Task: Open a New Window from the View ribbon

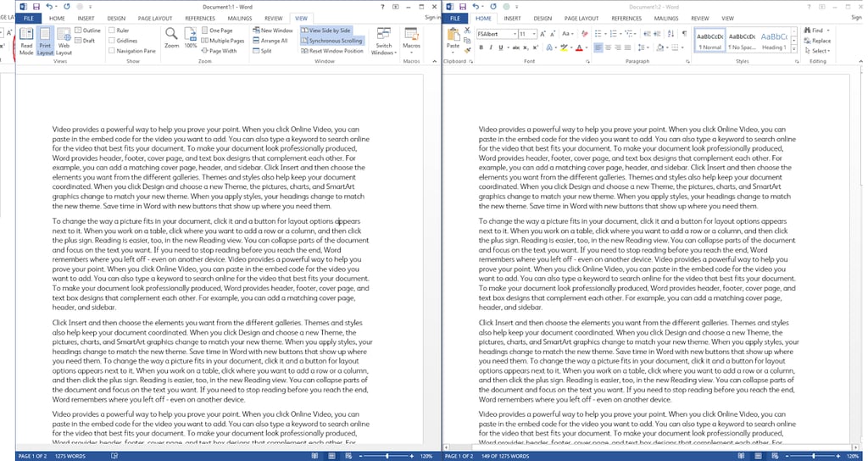Action: tap(272, 31)
